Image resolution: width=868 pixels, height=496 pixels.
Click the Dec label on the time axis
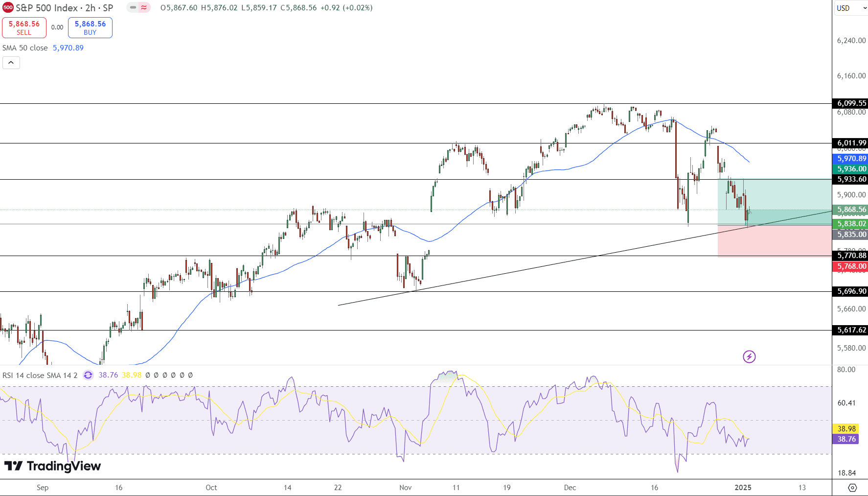point(570,488)
